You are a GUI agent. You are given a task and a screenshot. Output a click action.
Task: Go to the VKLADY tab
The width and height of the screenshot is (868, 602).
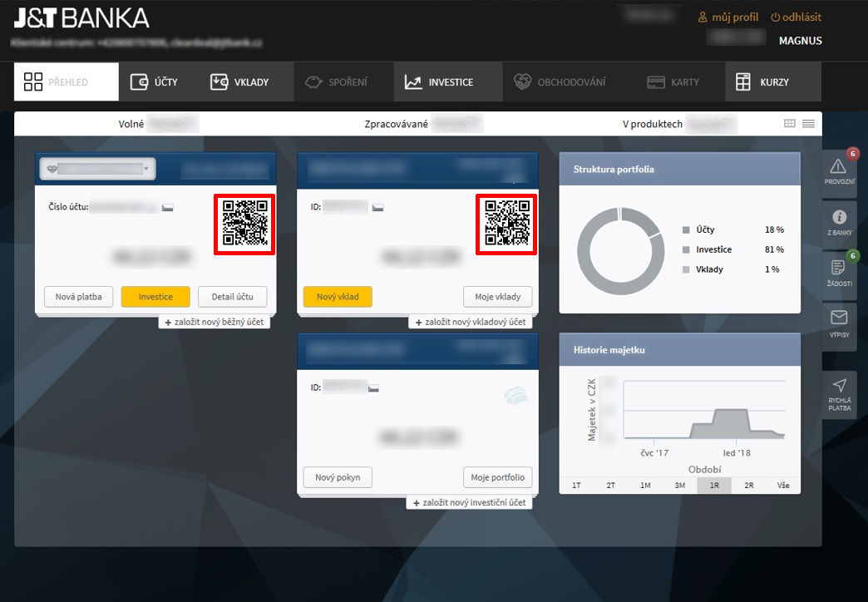[239, 82]
